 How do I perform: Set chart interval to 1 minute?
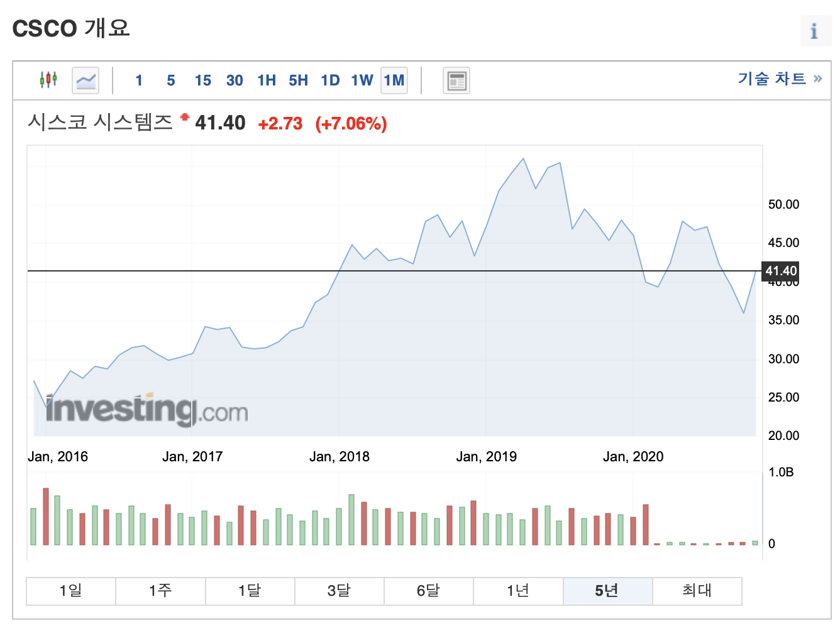coord(139,80)
